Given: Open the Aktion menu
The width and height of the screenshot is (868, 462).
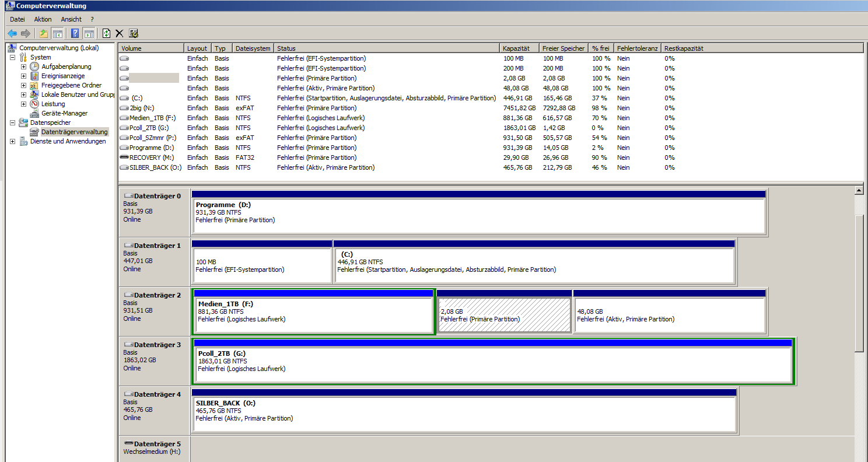Looking at the screenshot, I should (43, 19).
